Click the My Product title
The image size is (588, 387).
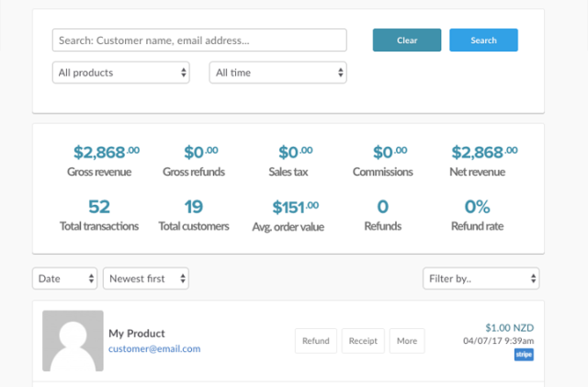137,333
